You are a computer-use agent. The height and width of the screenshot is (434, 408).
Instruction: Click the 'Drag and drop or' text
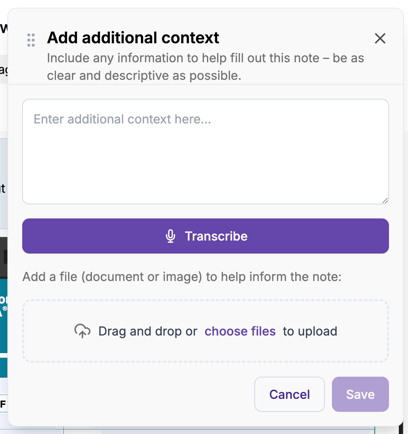148,331
